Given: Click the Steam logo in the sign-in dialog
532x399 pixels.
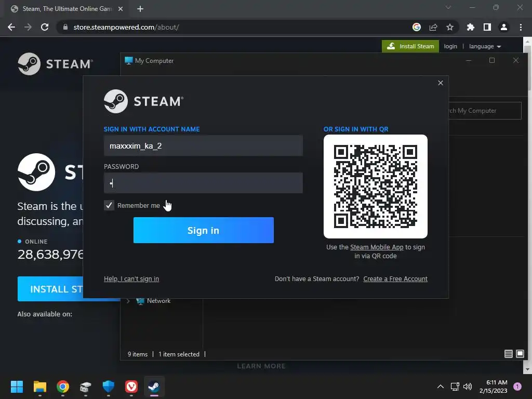Looking at the screenshot, I should point(143,101).
